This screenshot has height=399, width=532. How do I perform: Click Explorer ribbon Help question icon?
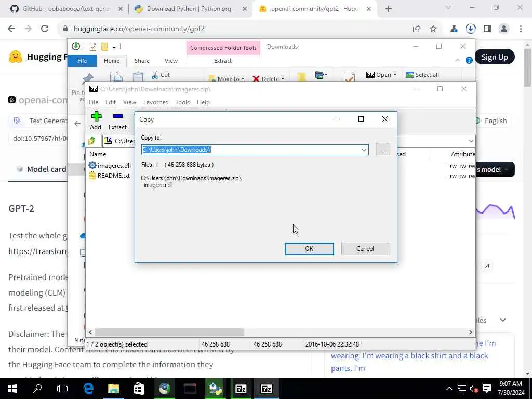point(469,60)
